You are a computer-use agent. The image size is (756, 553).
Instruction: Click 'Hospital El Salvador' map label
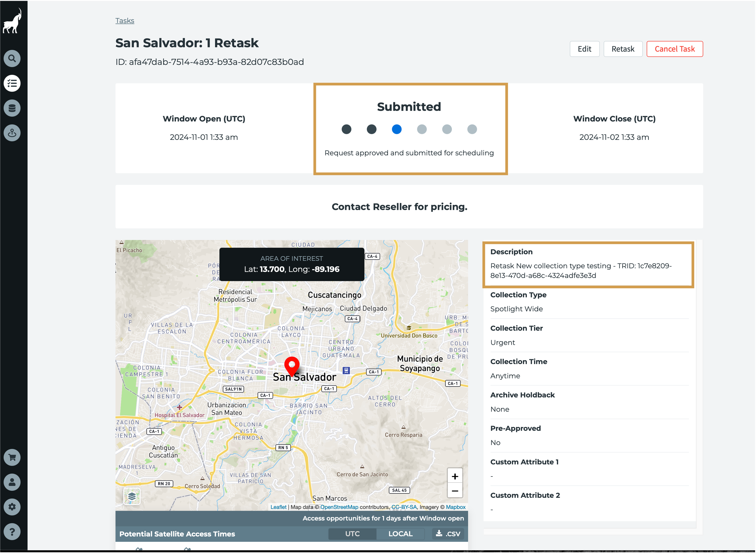click(x=179, y=415)
